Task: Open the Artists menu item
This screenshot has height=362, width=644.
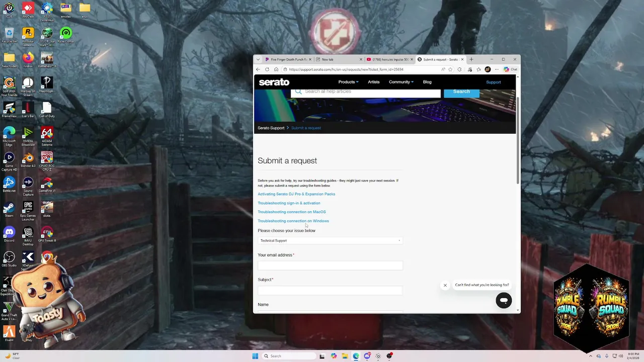Action: pyautogui.click(x=374, y=82)
